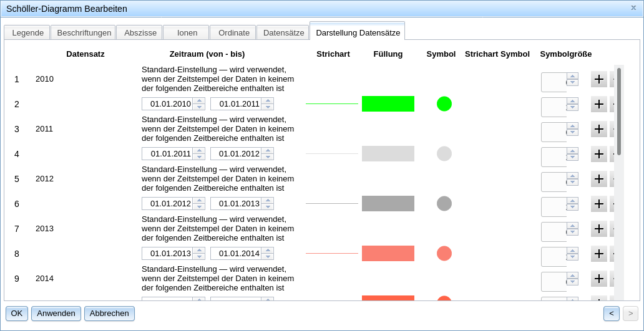644x331 pixels.
Task: Click the dark gray circle symbol in row 6
Action: click(444, 204)
